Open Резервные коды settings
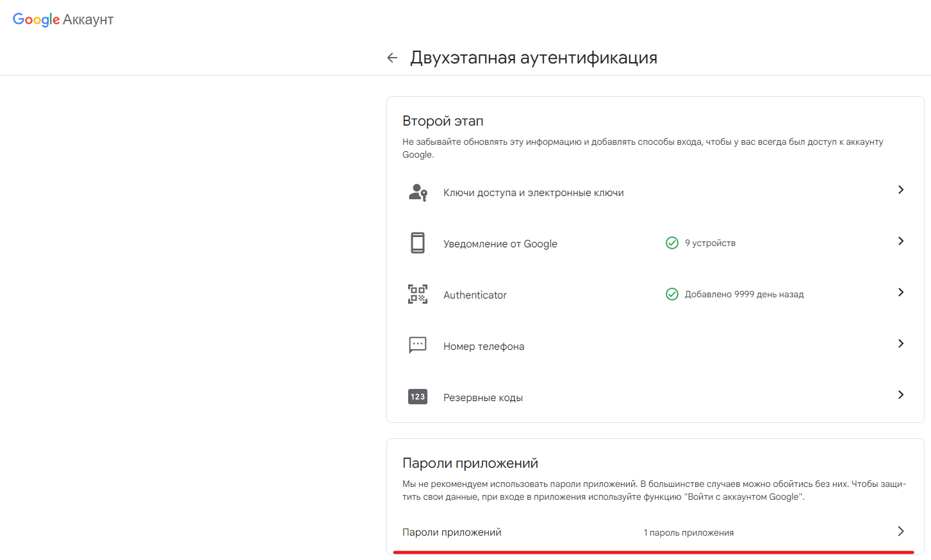The width and height of the screenshot is (931, 560). tap(655, 397)
